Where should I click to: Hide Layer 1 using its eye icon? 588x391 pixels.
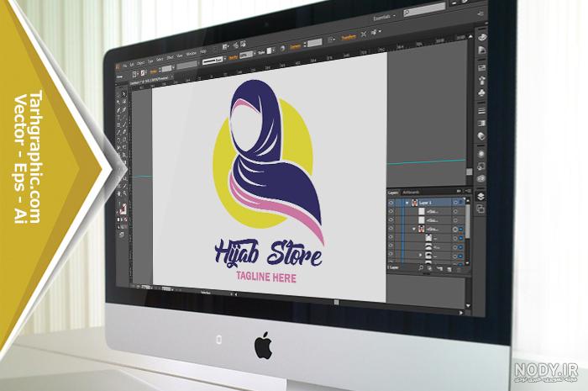pyautogui.click(x=391, y=203)
